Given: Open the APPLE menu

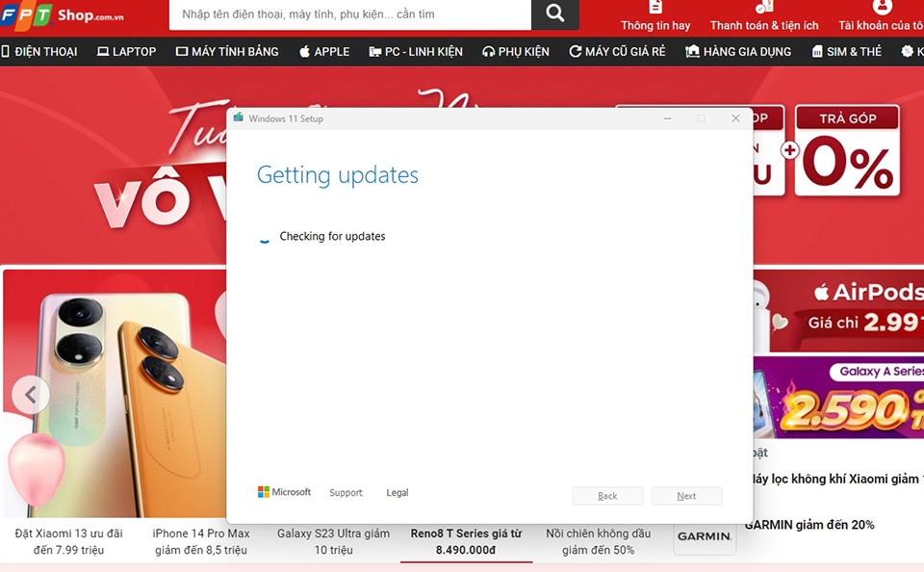Looking at the screenshot, I should (324, 52).
